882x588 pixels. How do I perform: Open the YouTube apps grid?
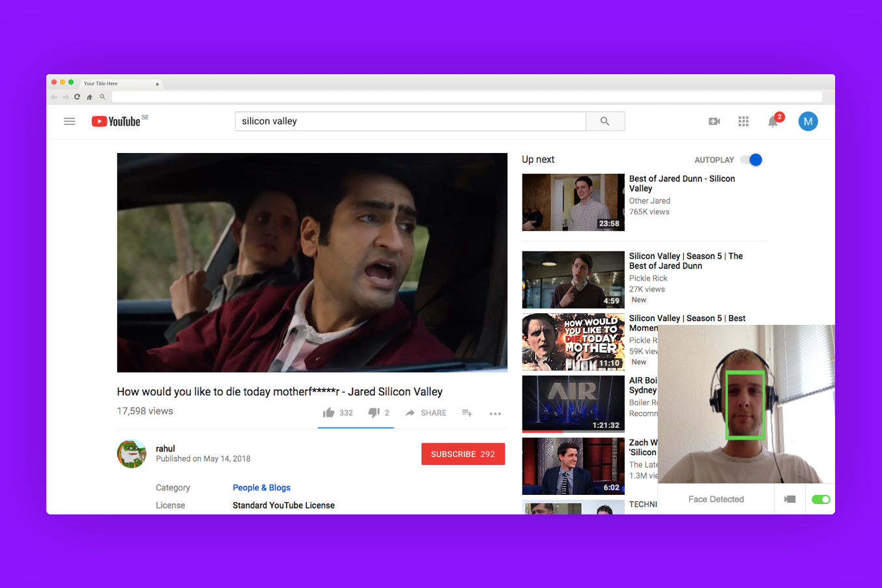743,121
